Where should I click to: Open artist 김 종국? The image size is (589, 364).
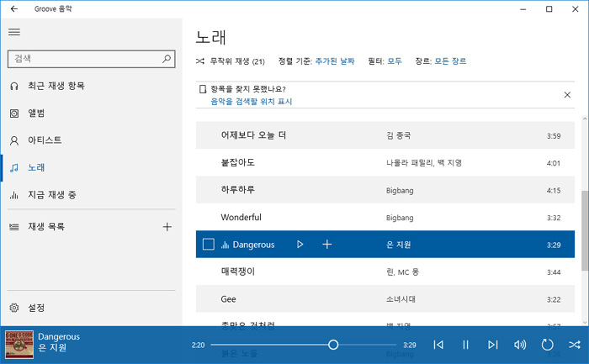pyautogui.click(x=398, y=135)
